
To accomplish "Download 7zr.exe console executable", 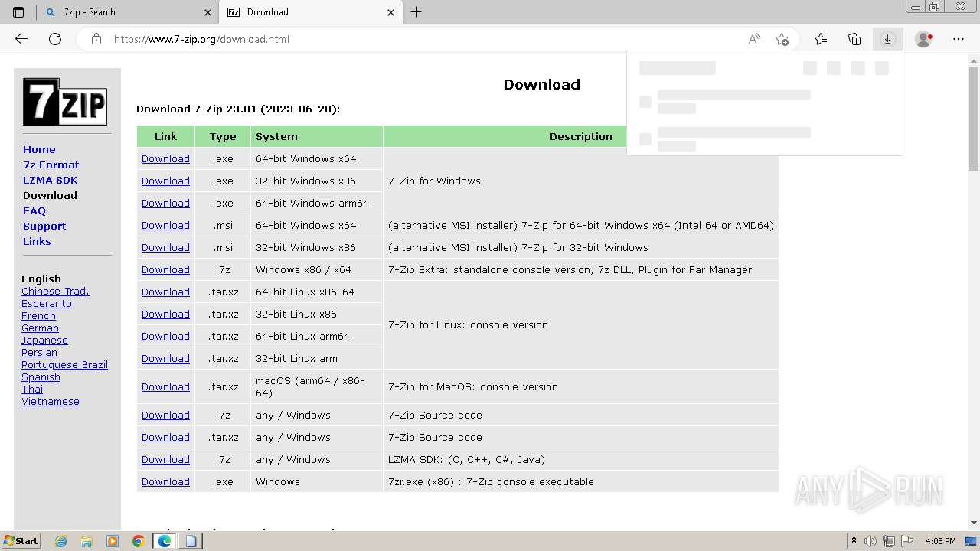I will click(x=165, y=481).
